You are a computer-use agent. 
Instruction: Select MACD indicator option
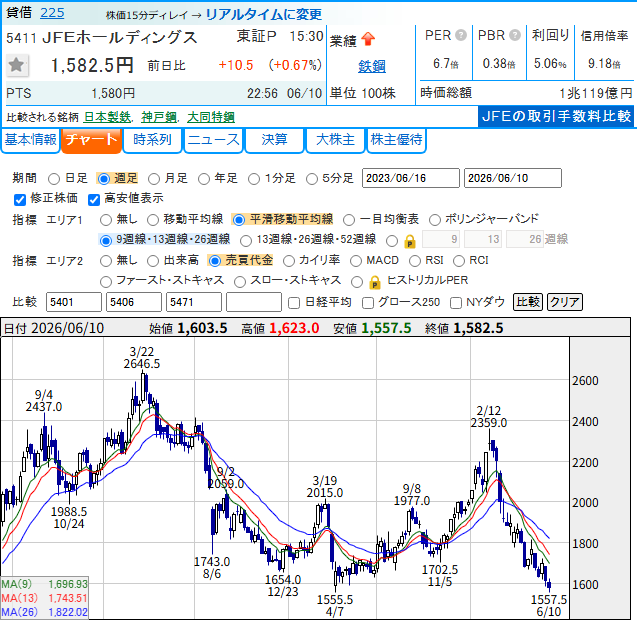point(355,261)
